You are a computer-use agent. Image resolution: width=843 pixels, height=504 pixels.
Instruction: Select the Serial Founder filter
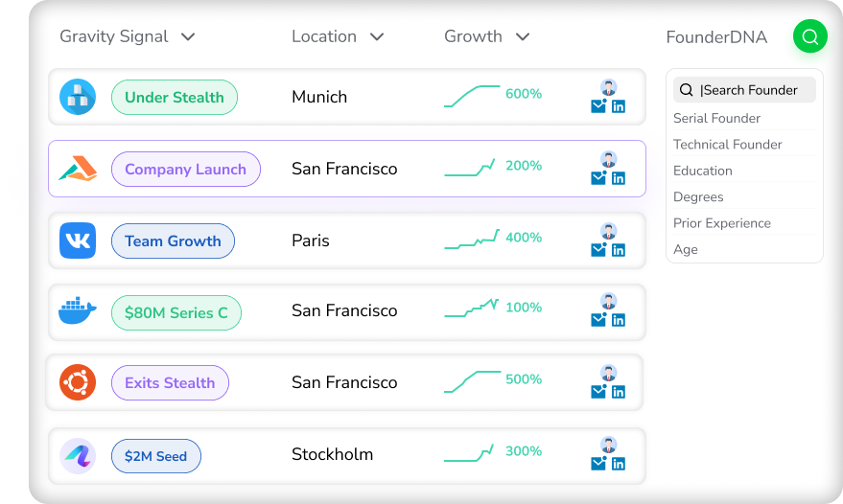pyautogui.click(x=716, y=118)
